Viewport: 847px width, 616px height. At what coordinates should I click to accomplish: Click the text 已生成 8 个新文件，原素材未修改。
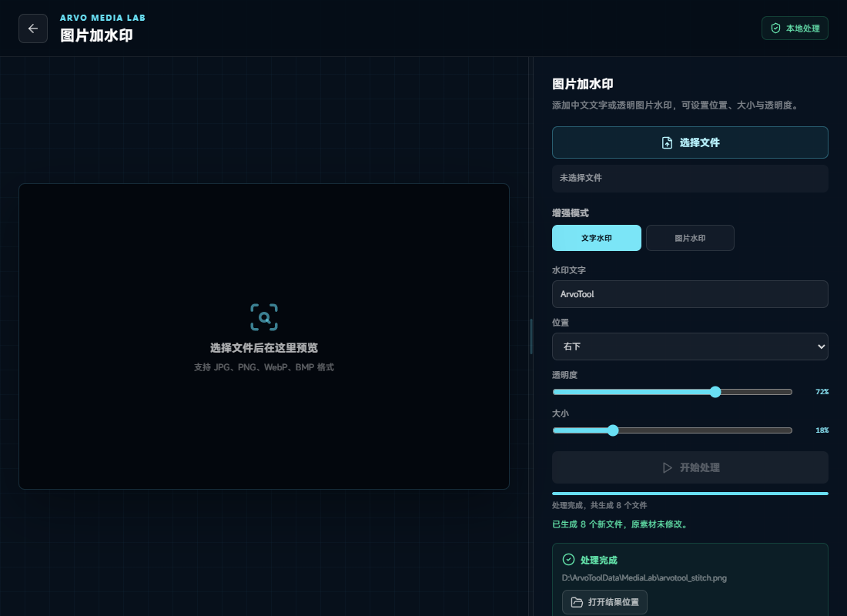coord(621,524)
